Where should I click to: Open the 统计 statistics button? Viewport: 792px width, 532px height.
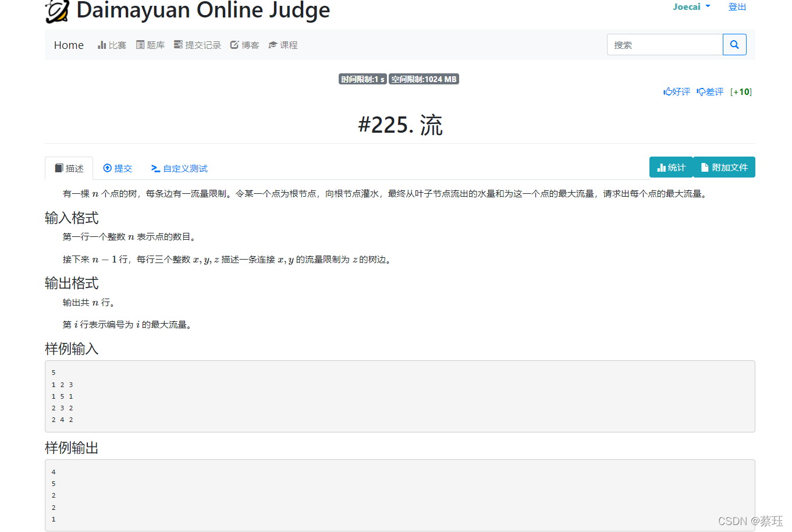point(671,167)
